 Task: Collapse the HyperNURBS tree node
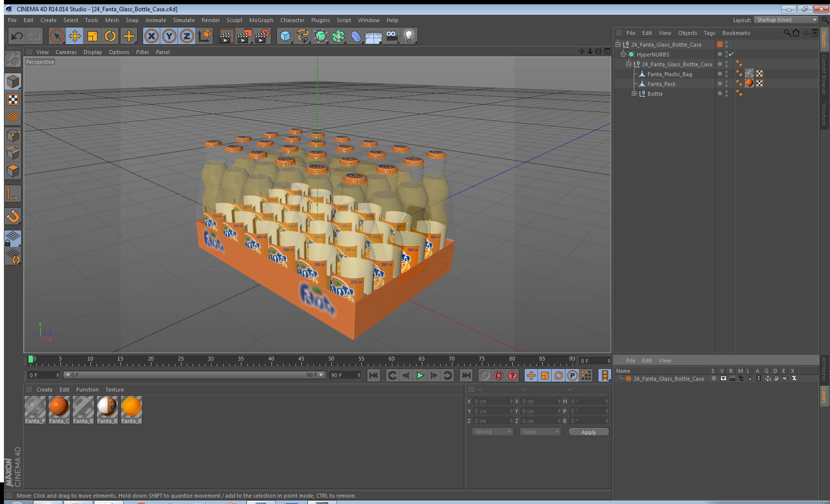(623, 54)
